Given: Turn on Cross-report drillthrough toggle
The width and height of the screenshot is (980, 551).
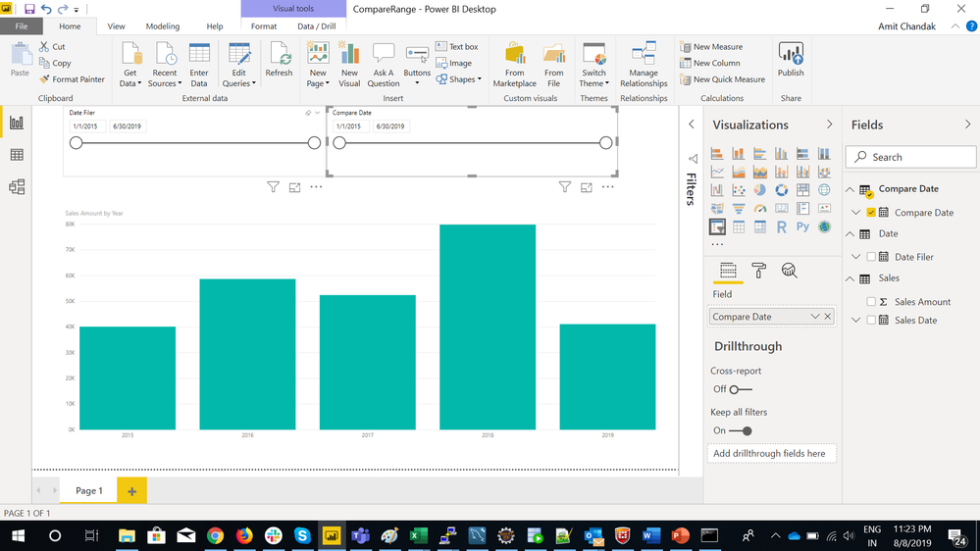Looking at the screenshot, I should click(x=740, y=389).
